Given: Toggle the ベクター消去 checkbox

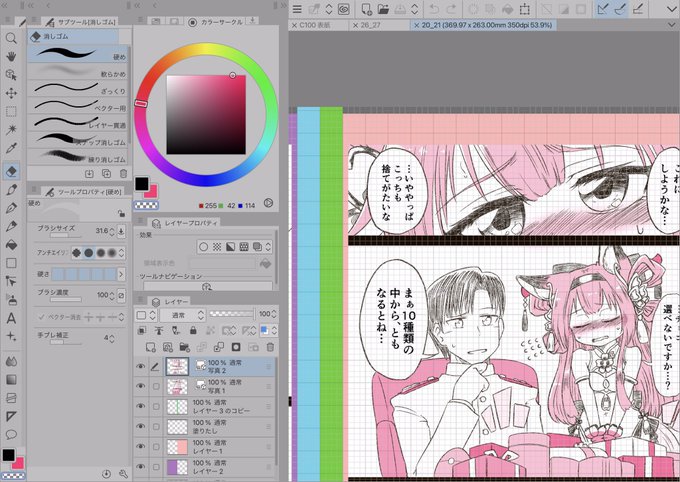Looking at the screenshot, I should pyautogui.click(x=42, y=317).
